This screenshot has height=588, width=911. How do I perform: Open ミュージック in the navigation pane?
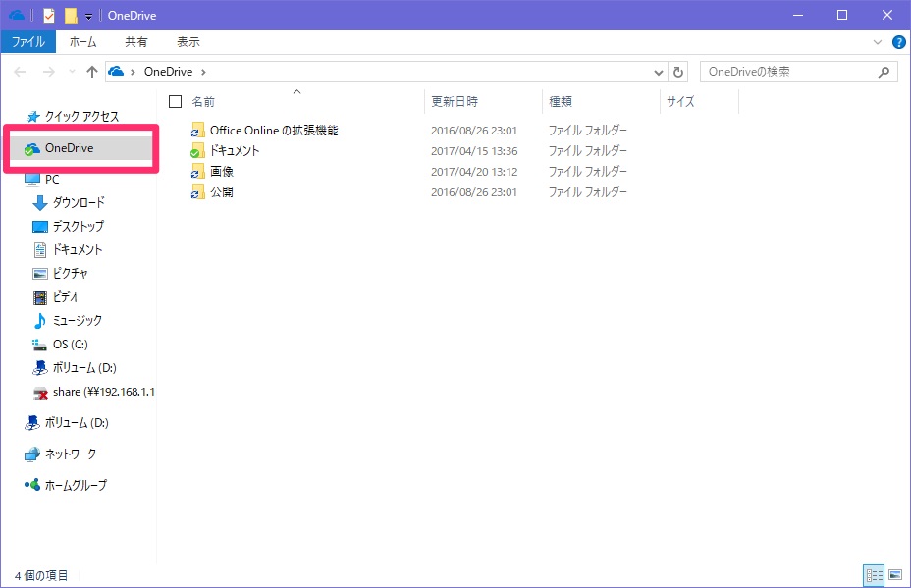[x=78, y=321]
